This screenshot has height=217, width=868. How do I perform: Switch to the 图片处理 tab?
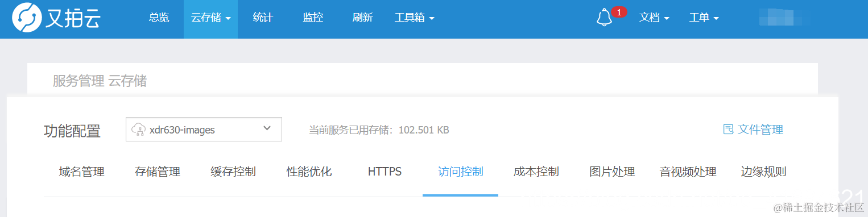coord(613,172)
